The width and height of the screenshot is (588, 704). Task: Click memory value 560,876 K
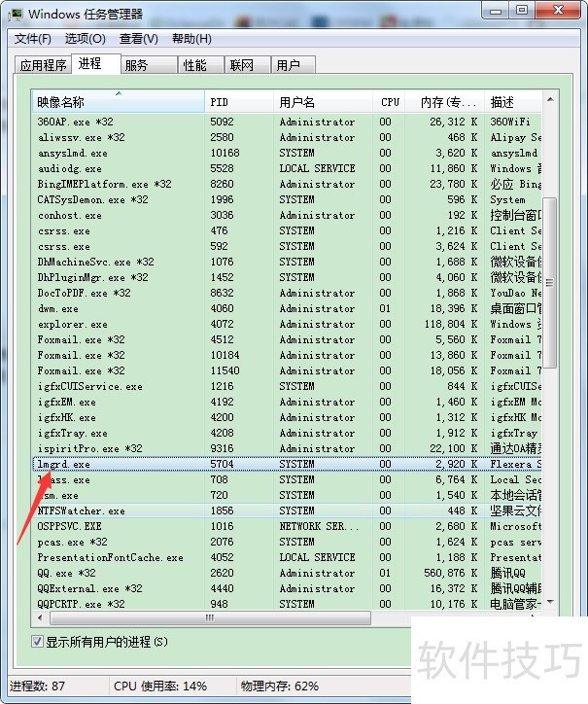[450, 573]
